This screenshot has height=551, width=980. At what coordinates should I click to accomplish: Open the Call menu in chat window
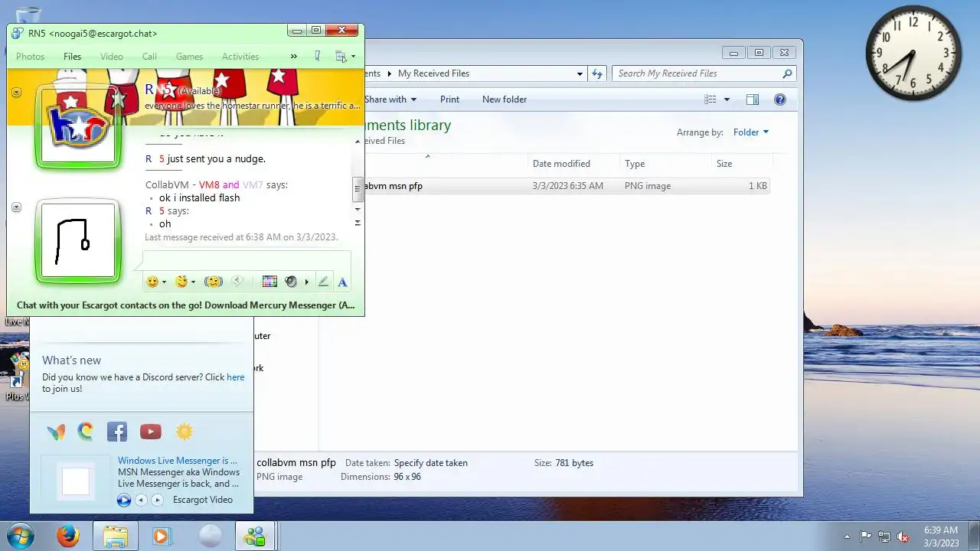(x=149, y=57)
